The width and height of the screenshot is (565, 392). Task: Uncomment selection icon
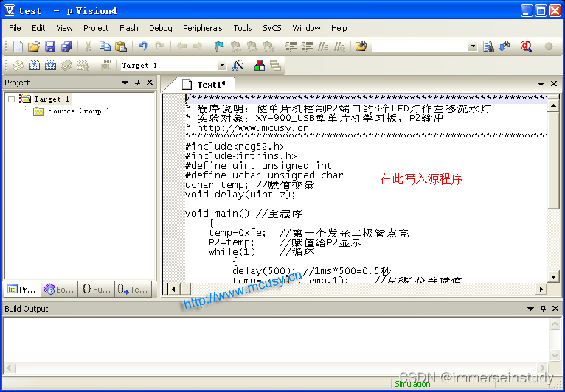click(339, 46)
